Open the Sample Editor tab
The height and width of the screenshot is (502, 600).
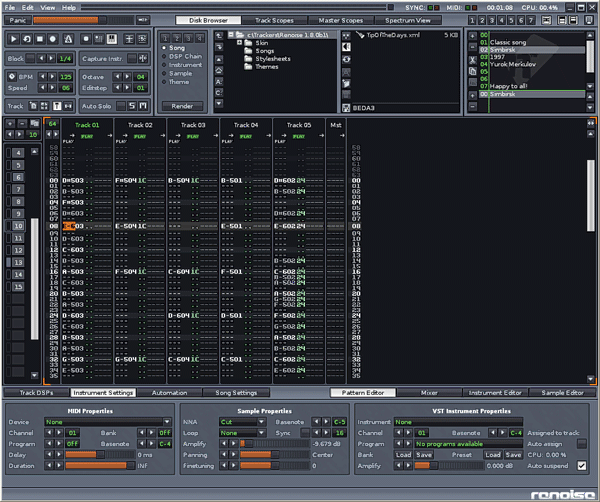562,393
